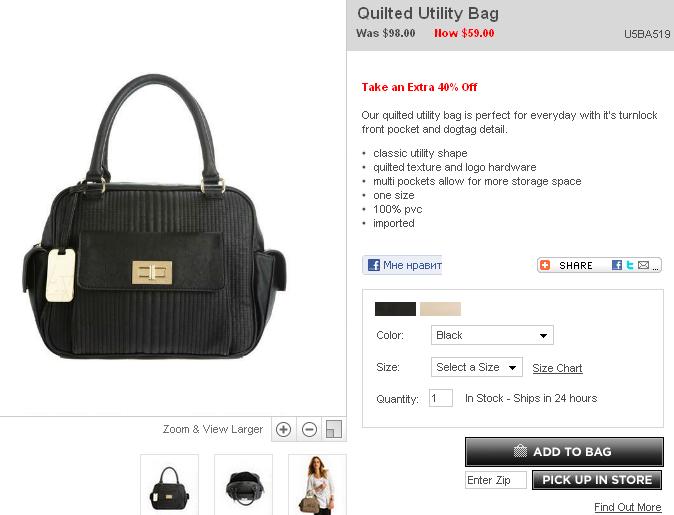This screenshot has height=515, width=674.
Task: Select the beige color swatch
Action: (440, 309)
